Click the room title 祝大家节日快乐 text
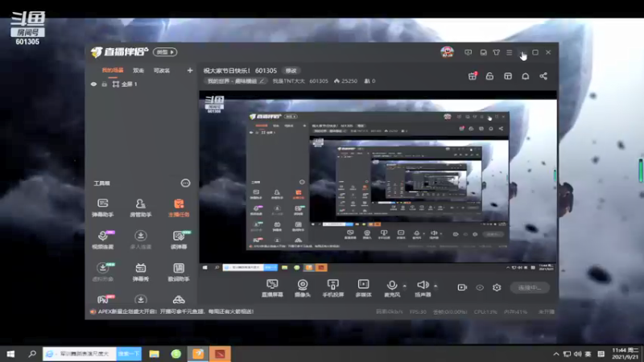Screen dimensions: 644x362 (x=227, y=71)
